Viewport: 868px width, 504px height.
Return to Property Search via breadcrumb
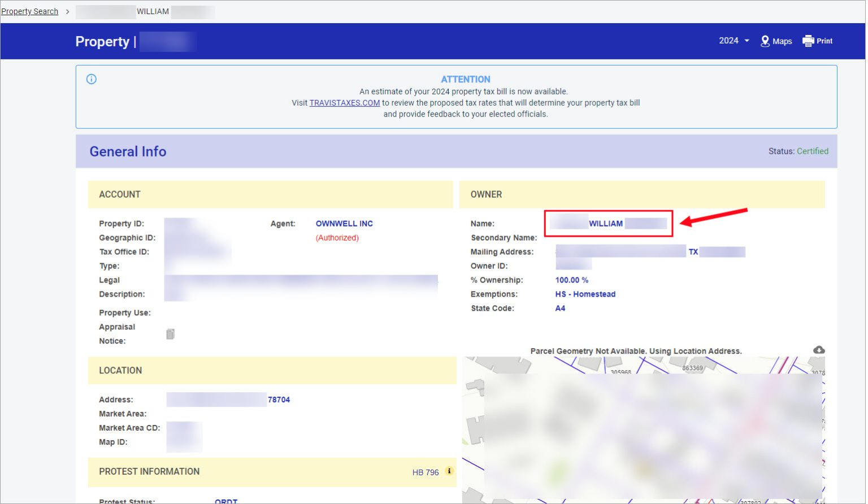29,11
